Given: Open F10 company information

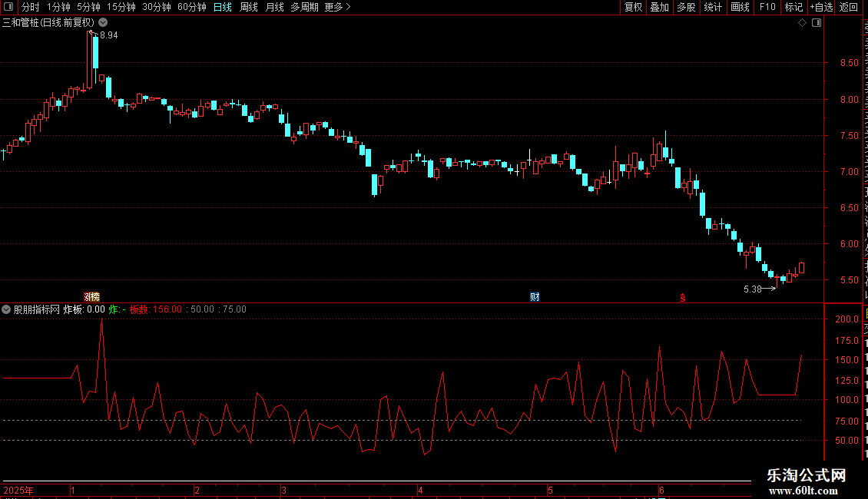Looking at the screenshot, I should (x=767, y=7).
